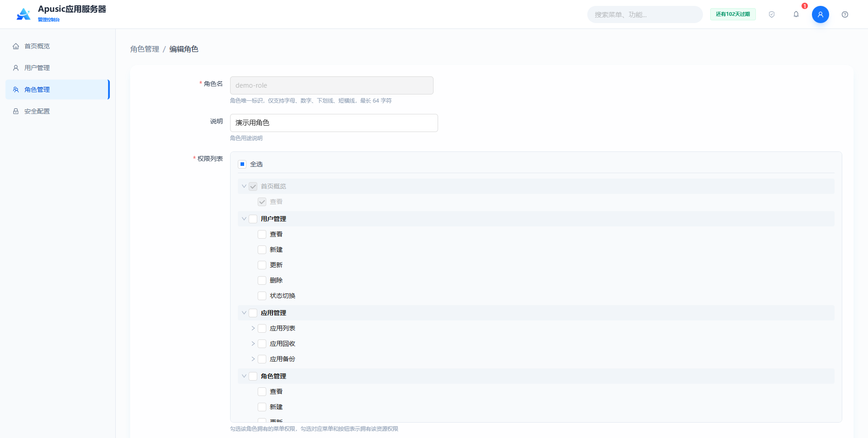Check the 用户管理 group checkbox
868x438 pixels.
tap(253, 219)
